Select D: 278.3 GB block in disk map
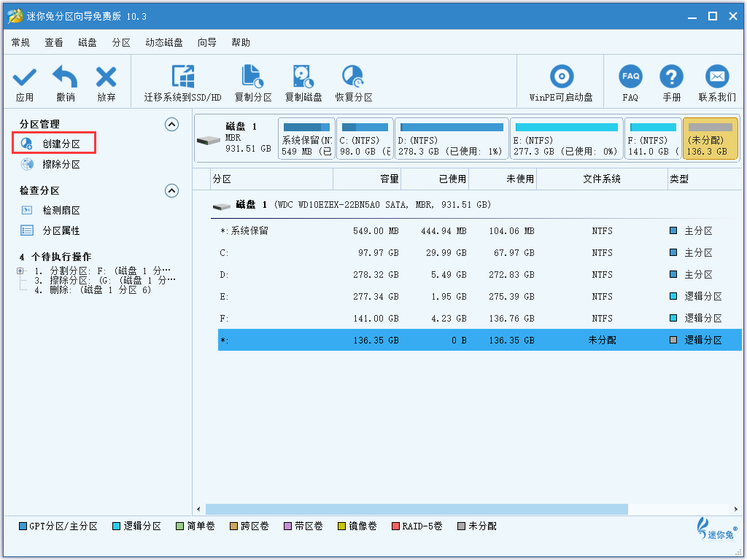 [452, 139]
